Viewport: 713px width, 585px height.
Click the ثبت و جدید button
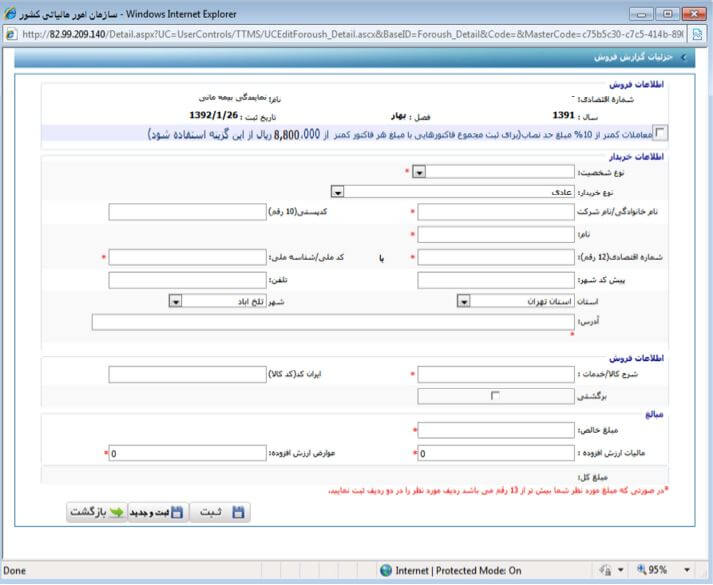(158, 512)
